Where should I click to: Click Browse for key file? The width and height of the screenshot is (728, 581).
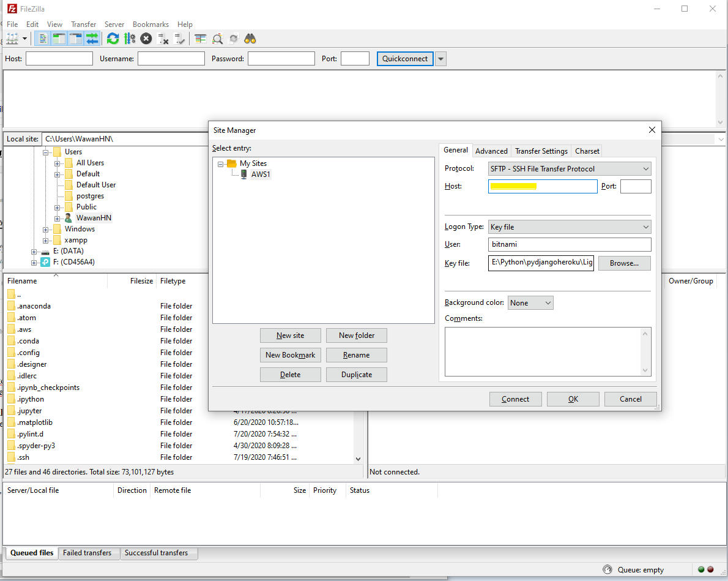tap(624, 263)
